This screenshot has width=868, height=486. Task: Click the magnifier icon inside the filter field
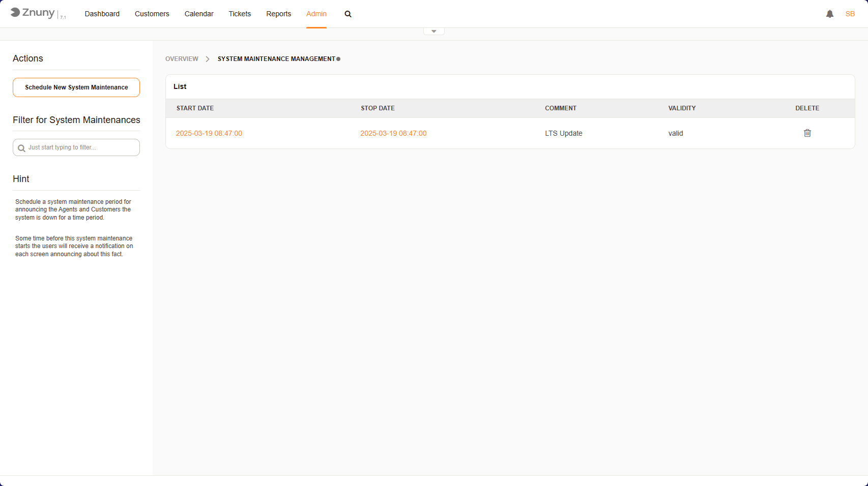click(21, 147)
